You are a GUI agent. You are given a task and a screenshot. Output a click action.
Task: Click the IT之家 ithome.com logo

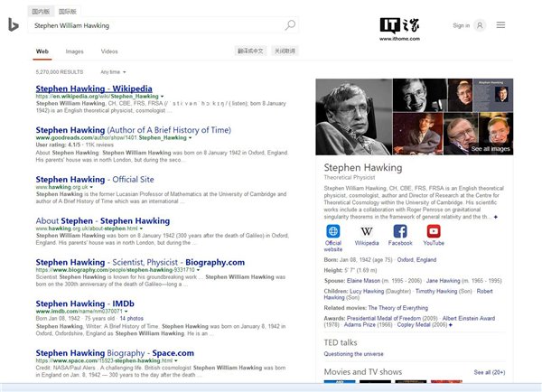(399, 30)
